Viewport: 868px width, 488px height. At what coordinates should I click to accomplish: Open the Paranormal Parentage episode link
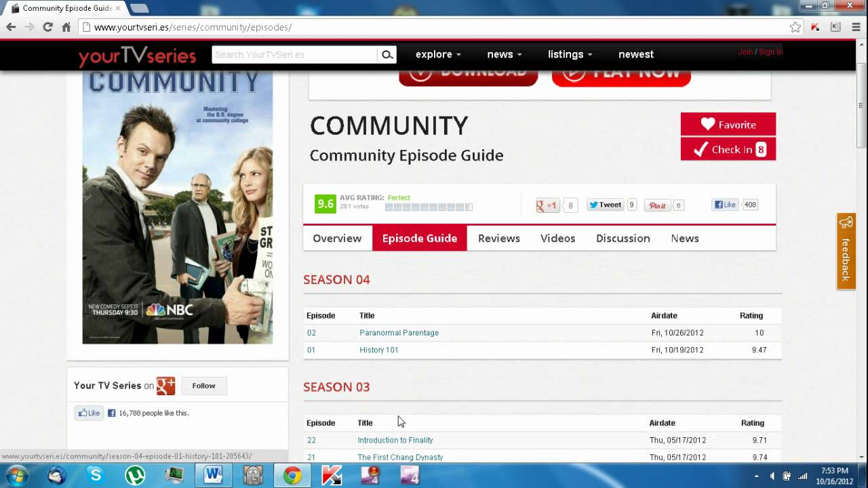399,333
